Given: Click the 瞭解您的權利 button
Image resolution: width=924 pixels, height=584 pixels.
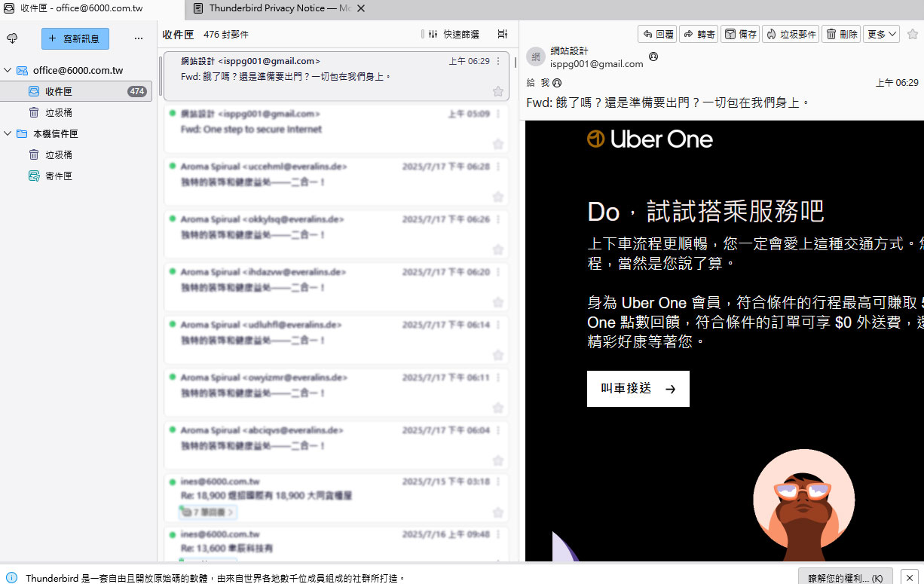Looking at the screenshot, I should (846, 578).
